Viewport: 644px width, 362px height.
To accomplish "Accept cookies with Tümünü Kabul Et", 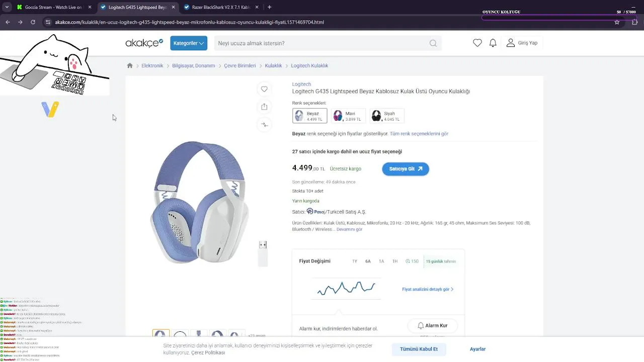I will (419, 349).
